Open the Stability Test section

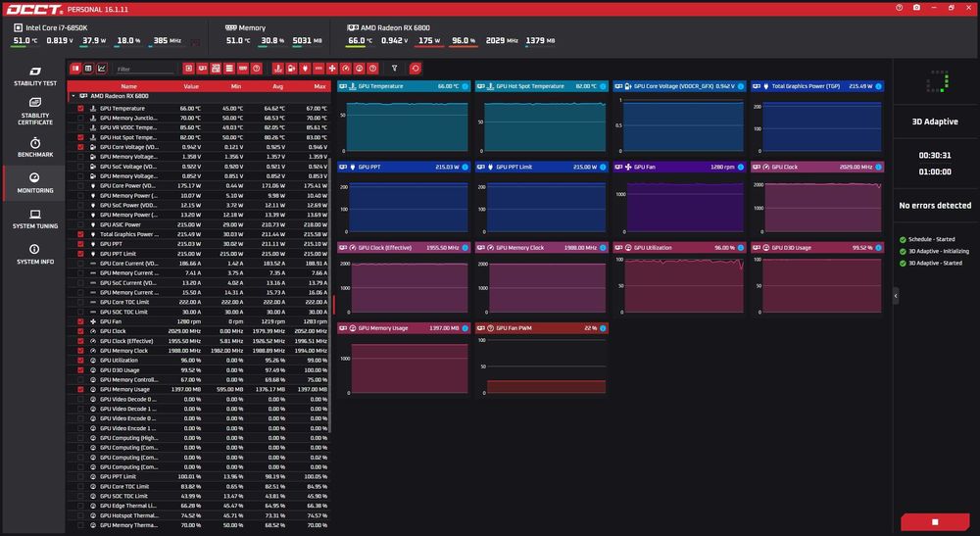pyautogui.click(x=35, y=76)
